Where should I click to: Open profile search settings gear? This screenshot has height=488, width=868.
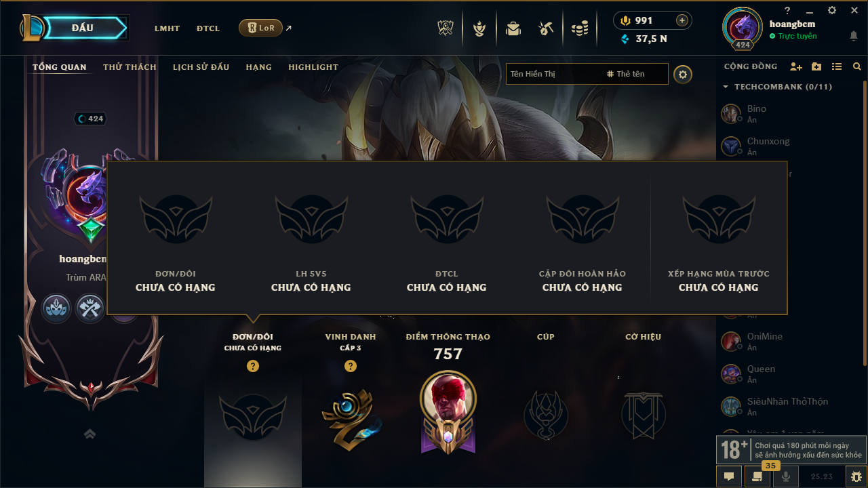tap(683, 74)
